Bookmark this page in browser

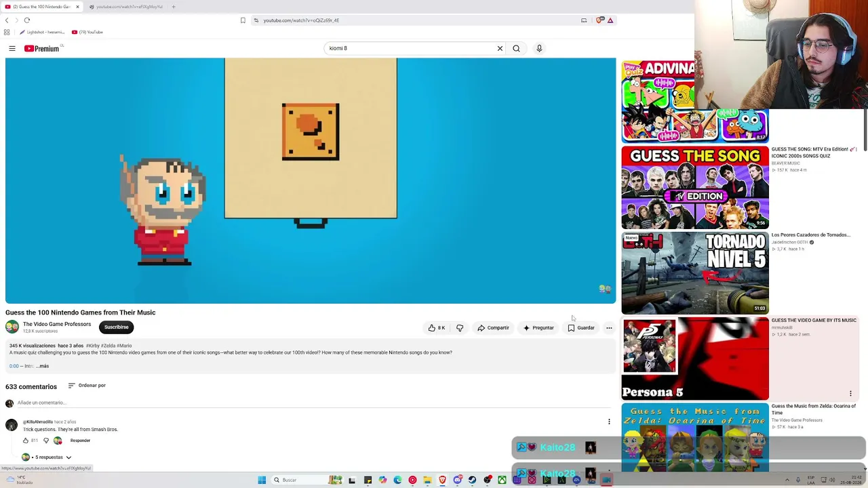(x=243, y=20)
